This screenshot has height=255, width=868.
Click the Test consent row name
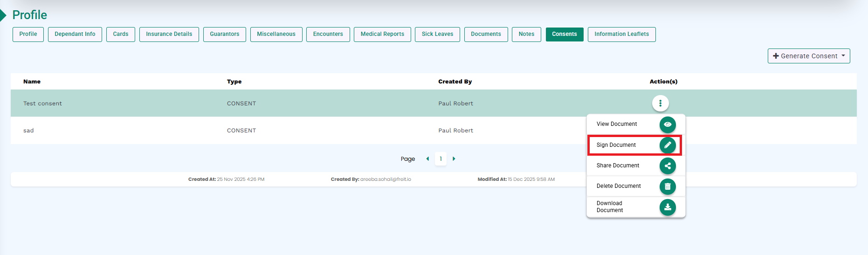[x=42, y=103]
